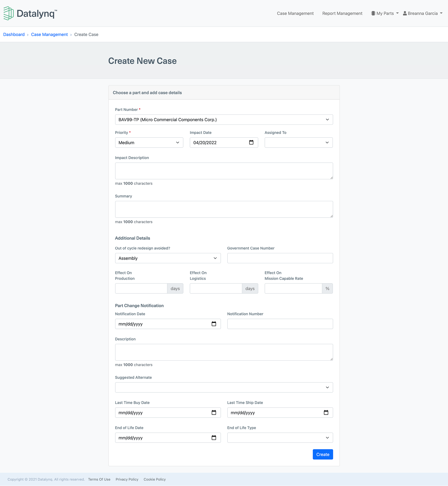Click the Mission Capable Rate percent field
The image size is (448, 486).
[x=293, y=289]
